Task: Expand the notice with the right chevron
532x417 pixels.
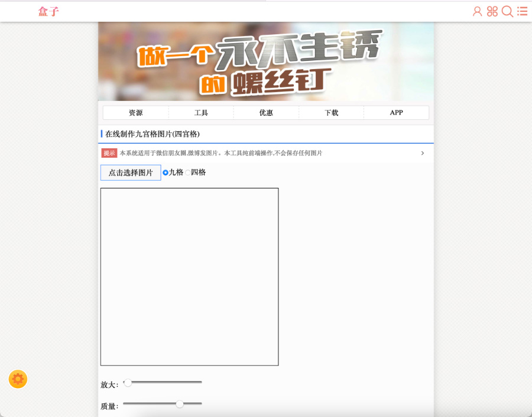Action: click(x=422, y=153)
